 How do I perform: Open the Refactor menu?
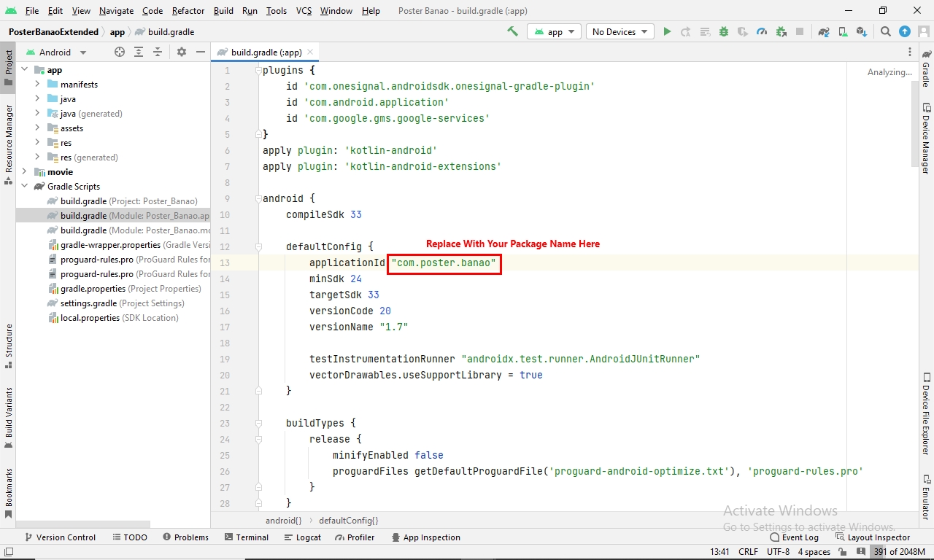188,11
